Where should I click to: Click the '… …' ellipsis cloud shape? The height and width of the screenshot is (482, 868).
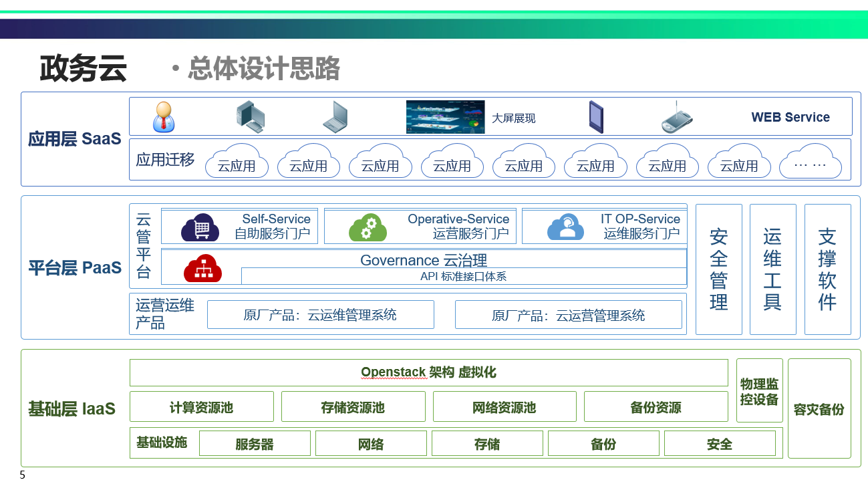(x=811, y=162)
